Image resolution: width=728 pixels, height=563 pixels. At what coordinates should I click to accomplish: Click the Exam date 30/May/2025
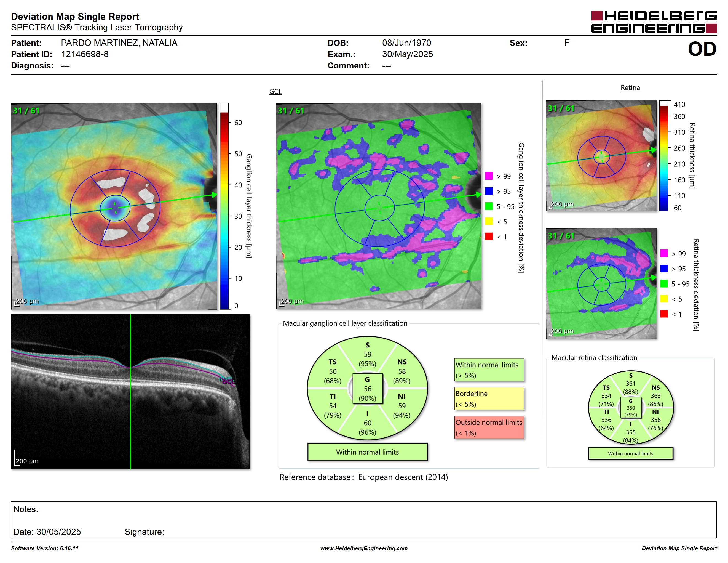pyautogui.click(x=407, y=54)
